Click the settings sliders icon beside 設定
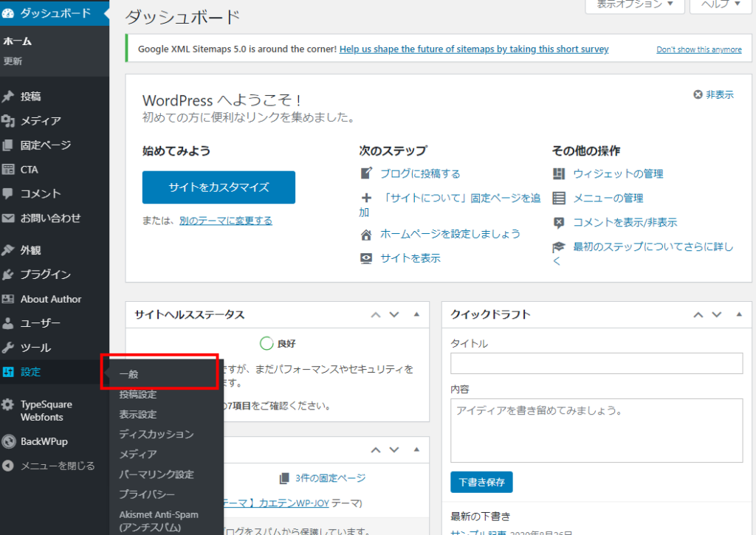This screenshot has width=756, height=535. (x=7, y=372)
